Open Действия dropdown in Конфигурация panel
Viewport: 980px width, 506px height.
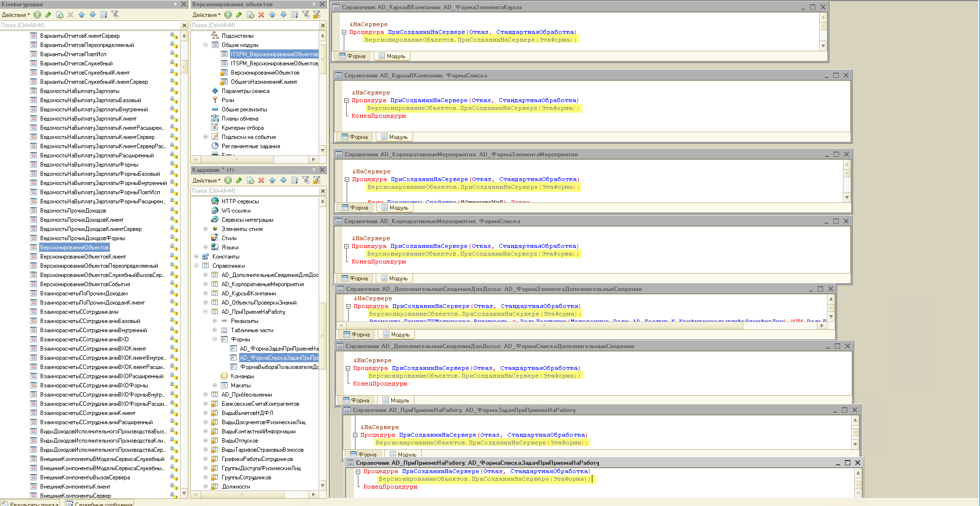tap(16, 15)
